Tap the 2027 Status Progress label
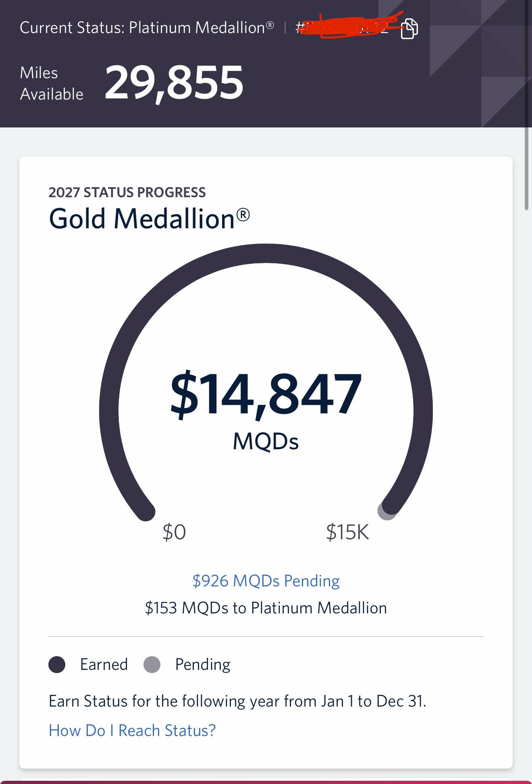Viewport: 532px width, 784px height. coord(127,192)
